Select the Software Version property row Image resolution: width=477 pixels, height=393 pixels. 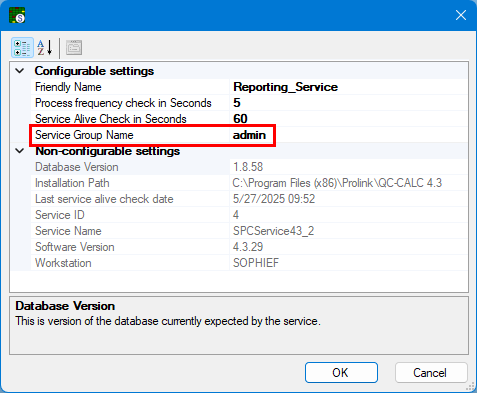[x=249, y=247]
